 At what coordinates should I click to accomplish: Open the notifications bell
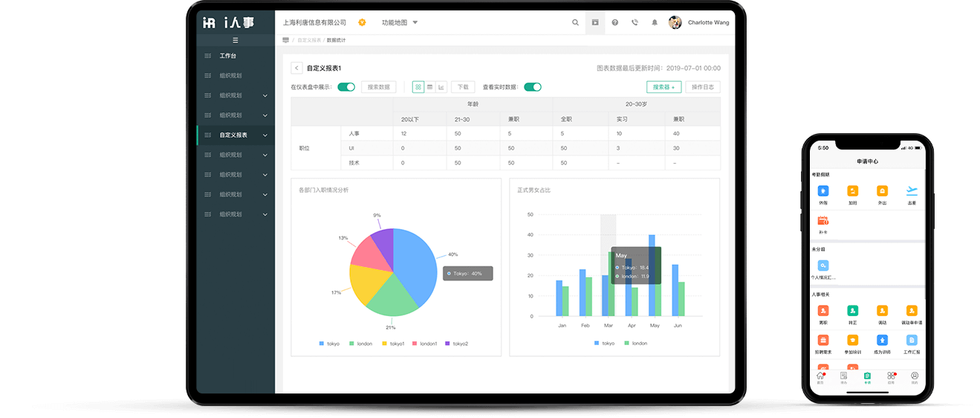pyautogui.click(x=655, y=22)
